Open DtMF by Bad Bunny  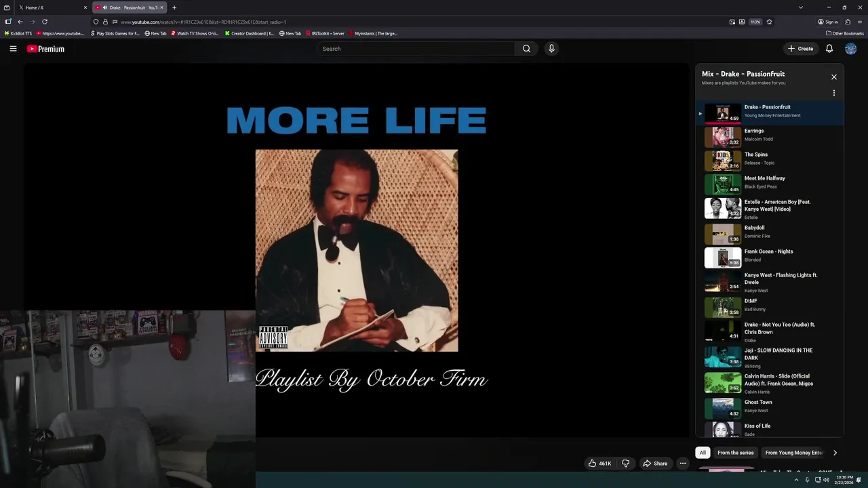coord(770,306)
